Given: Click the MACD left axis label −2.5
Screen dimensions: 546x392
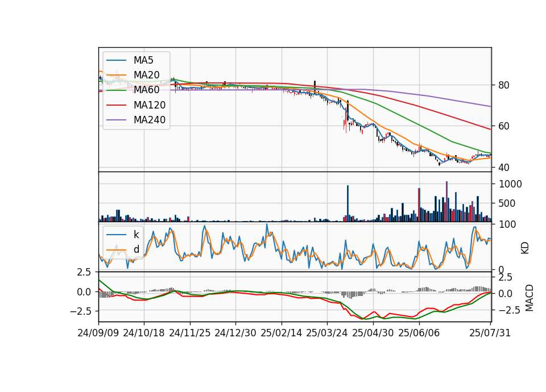Looking at the screenshot, I should [x=81, y=311].
